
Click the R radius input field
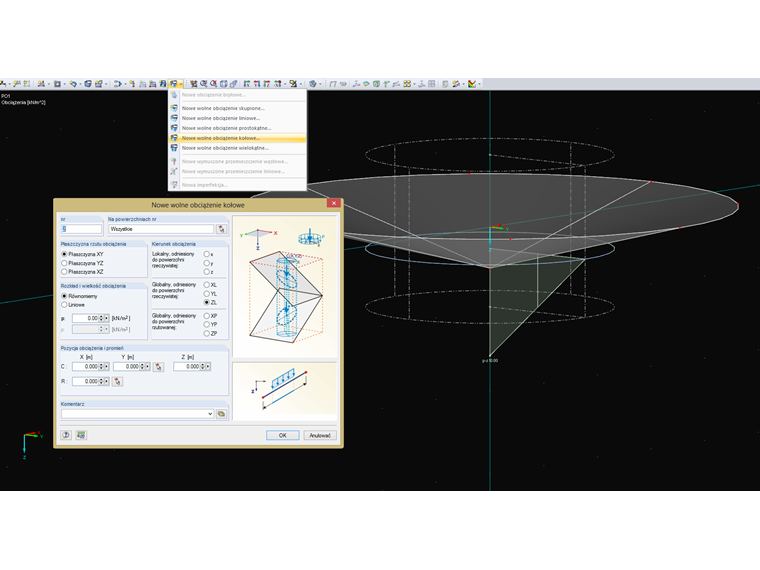[x=85, y=382]
